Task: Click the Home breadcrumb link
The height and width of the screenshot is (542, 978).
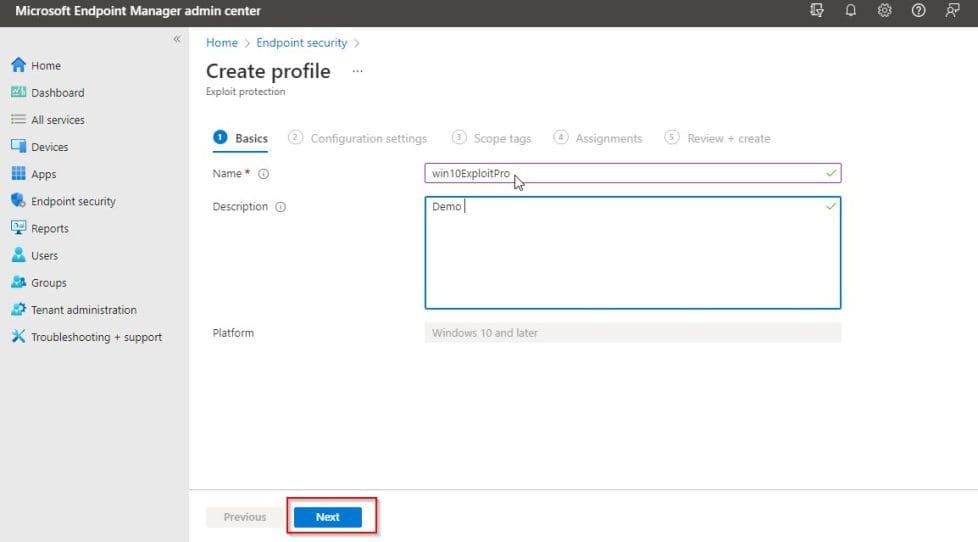Action: click(222, 43)
